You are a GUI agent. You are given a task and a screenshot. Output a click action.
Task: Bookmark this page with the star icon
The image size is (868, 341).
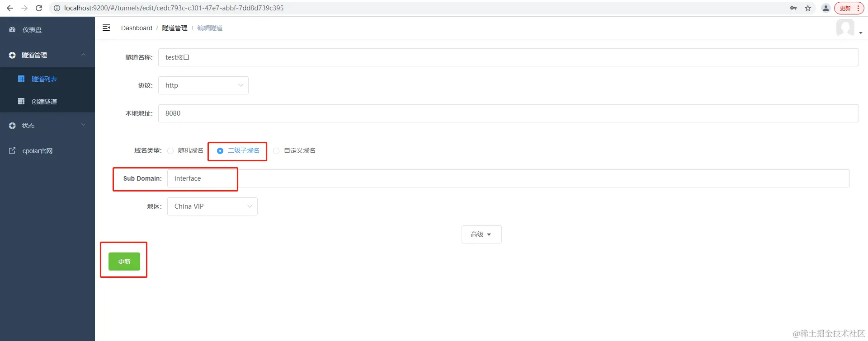tap(808, 8)
